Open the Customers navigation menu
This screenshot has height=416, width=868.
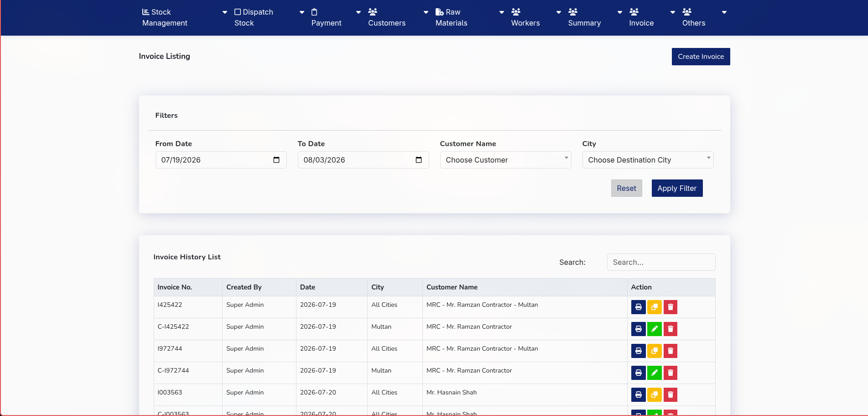pyautogui.click(x=387, y=17)
